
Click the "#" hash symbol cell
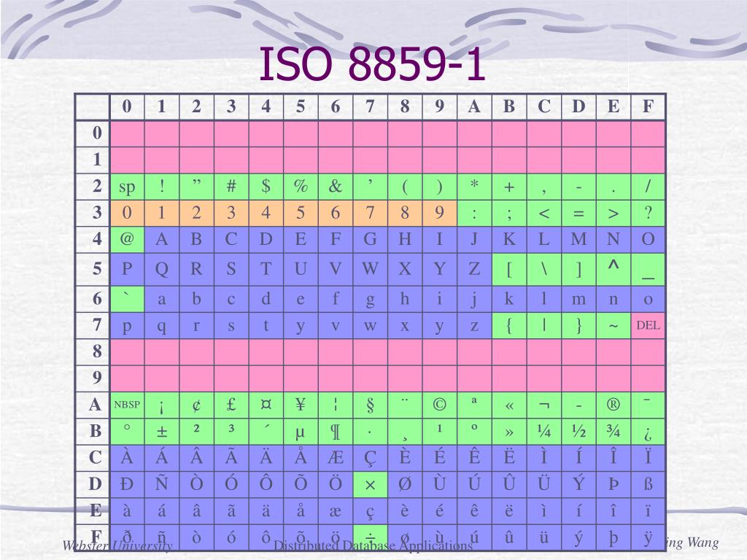pos(231,187)
